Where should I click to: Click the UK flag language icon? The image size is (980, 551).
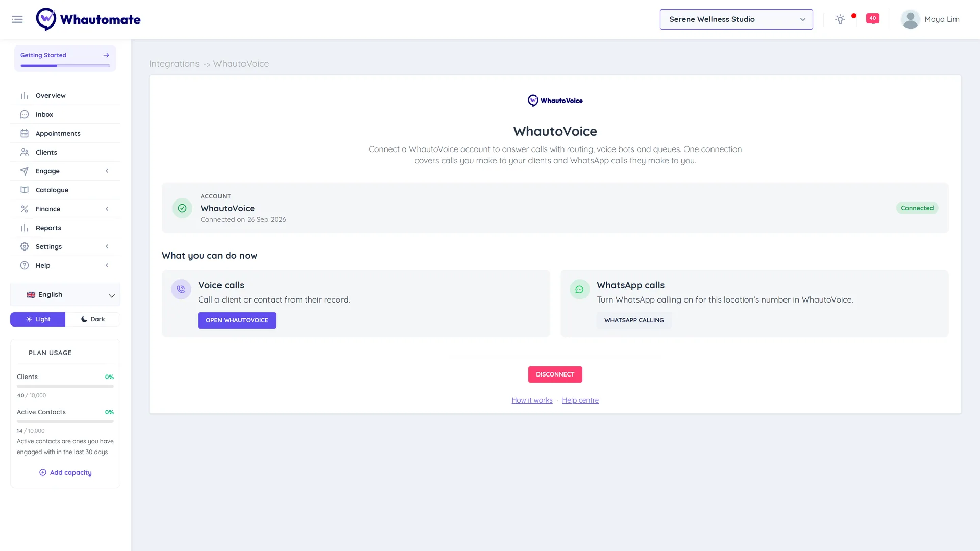(31, 295)
